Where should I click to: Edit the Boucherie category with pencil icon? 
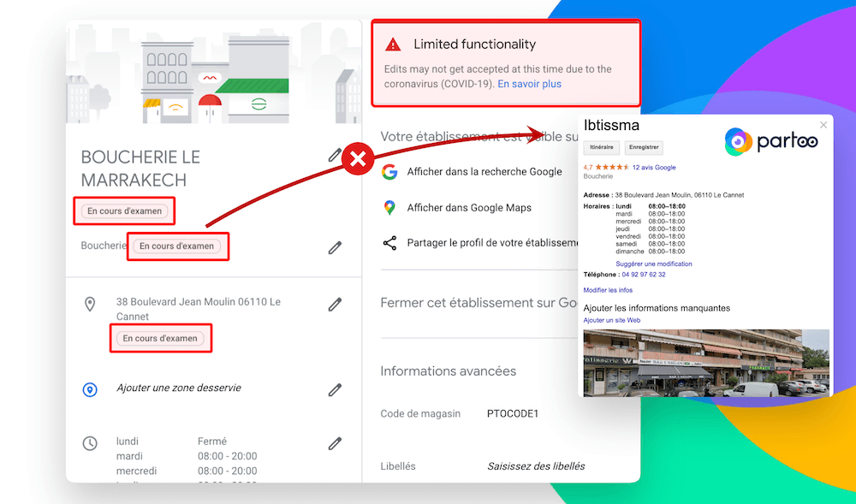click(x=335, y=247)
